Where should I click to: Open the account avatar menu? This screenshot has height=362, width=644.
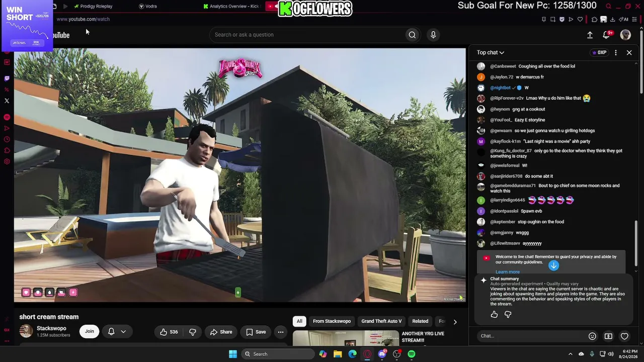point(625,35)
